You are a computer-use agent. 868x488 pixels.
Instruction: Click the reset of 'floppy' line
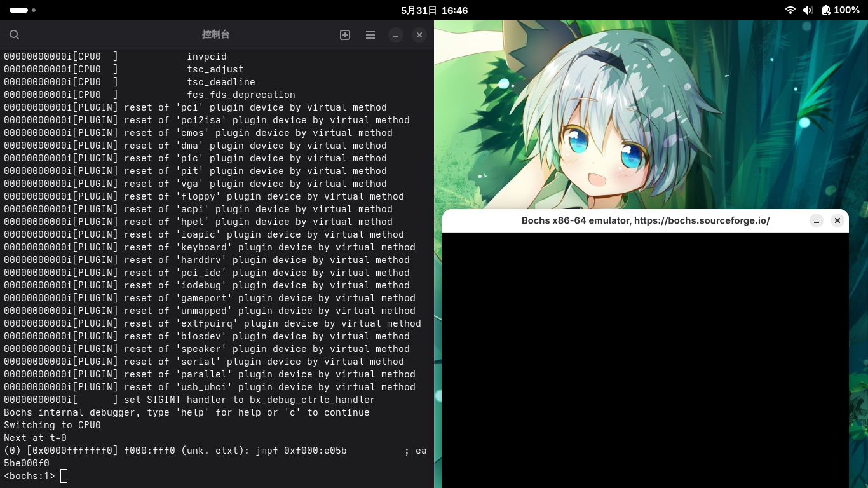204,196
